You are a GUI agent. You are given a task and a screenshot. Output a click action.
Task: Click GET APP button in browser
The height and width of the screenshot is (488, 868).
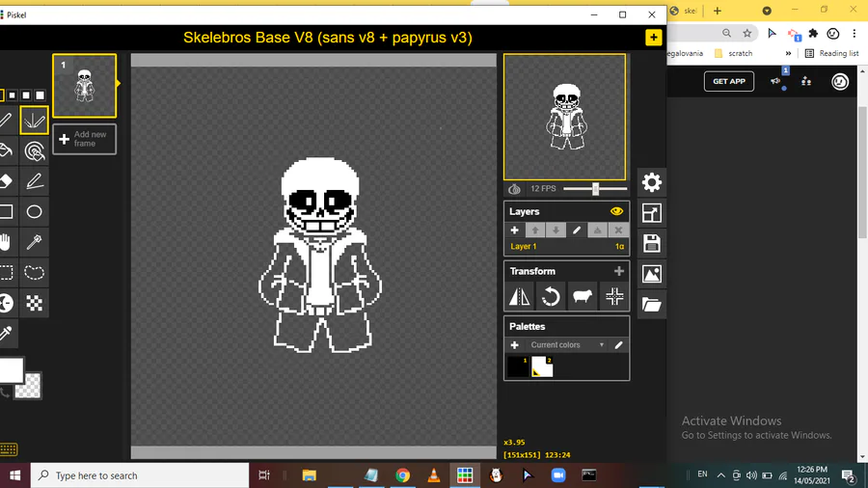point(728,81)
